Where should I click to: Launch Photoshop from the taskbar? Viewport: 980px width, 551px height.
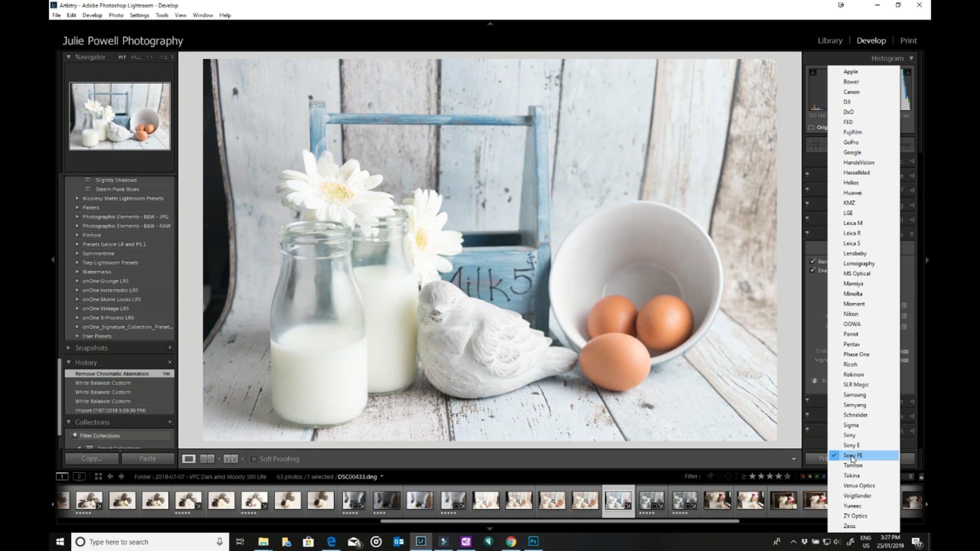(x=533, y=542)
